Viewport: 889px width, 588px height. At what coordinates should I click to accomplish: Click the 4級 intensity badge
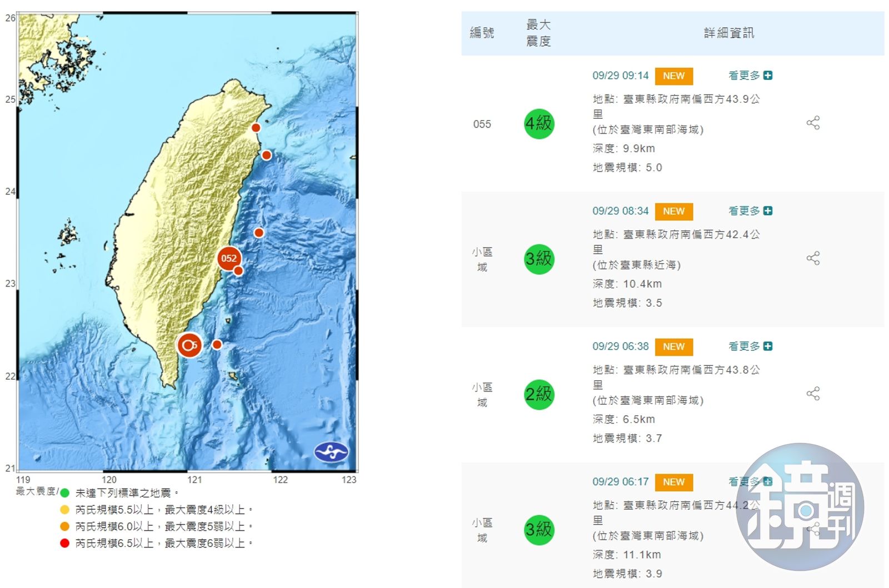click(539, 124)
